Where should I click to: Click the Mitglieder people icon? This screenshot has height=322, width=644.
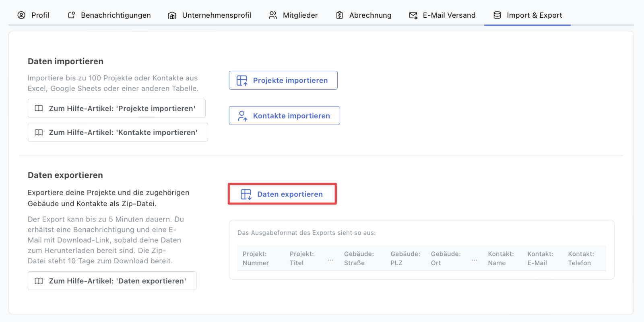coord(273,15)
